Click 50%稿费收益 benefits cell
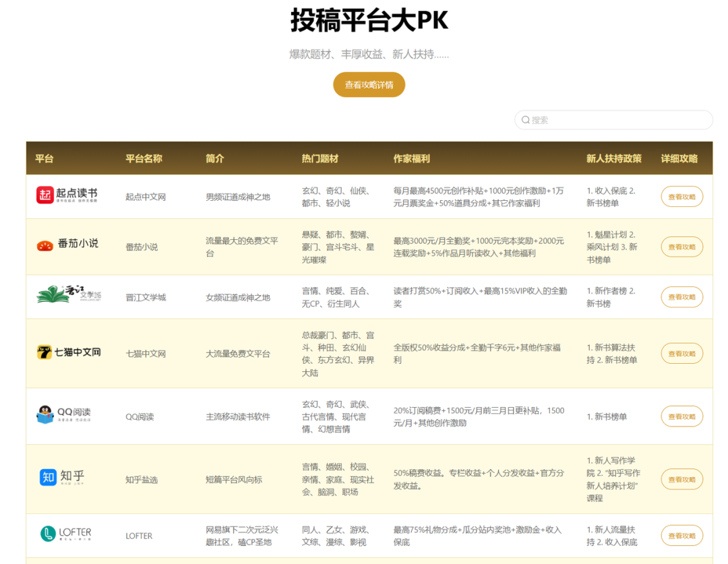728x564 pixels. coord(479,480)
